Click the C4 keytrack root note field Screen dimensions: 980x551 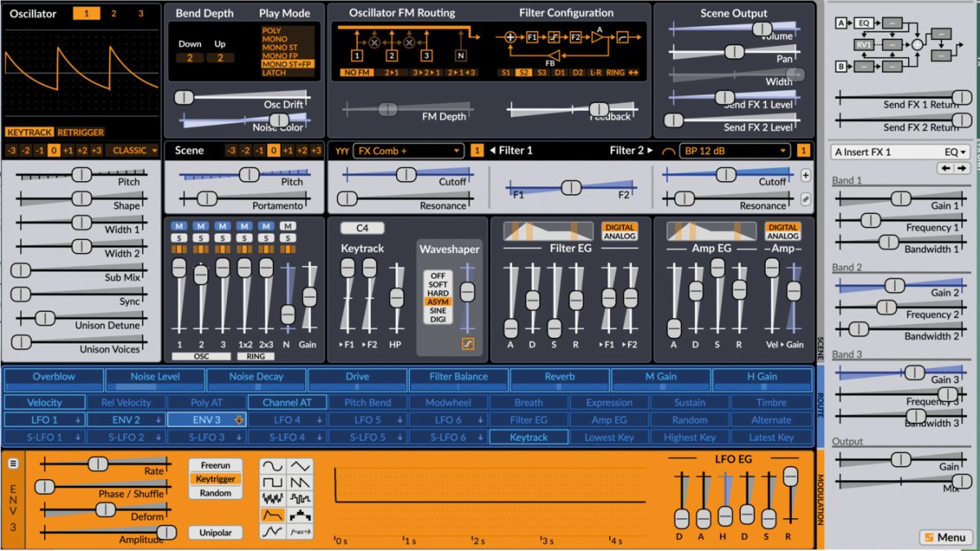362,228
